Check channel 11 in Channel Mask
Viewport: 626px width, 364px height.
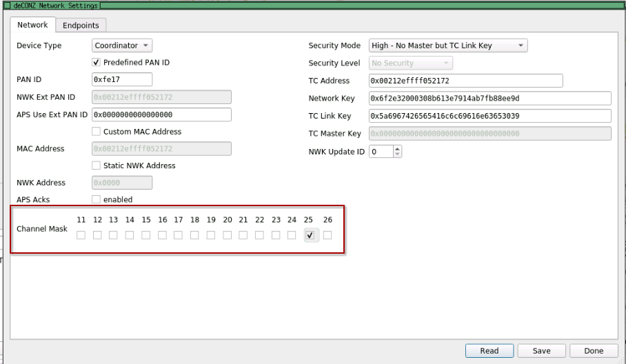coord(81,236)
